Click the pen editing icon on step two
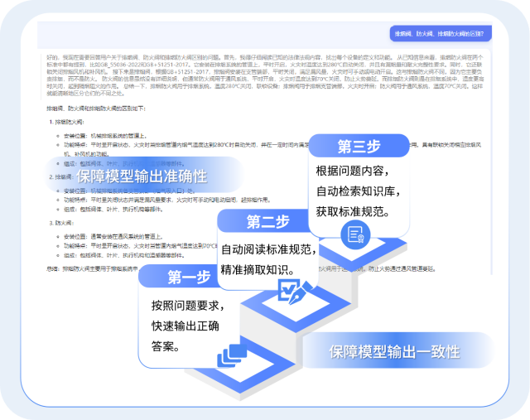This screenshot has height=420, width=530. pos(290,292)
